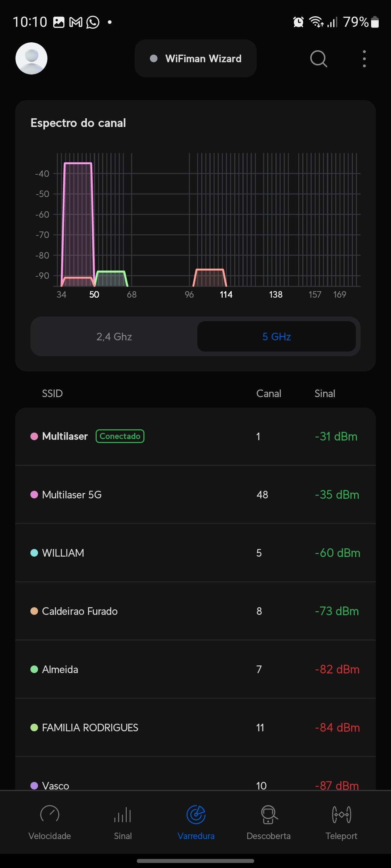Select the Almeida network entry
Viewport: 391px width, 868px height.
point(195,669)
